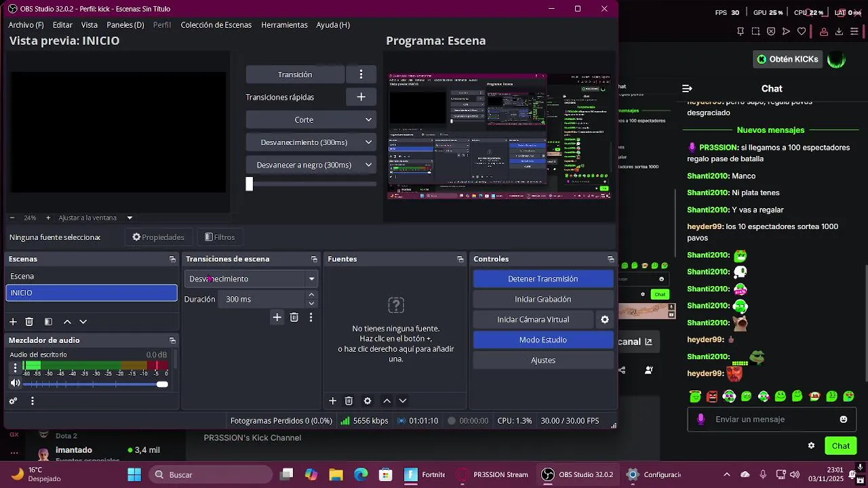The height and width of the screenshot is (488, 868).
Task: Move source down in Fuentes toolbar
Action: (x=403, y=401)
